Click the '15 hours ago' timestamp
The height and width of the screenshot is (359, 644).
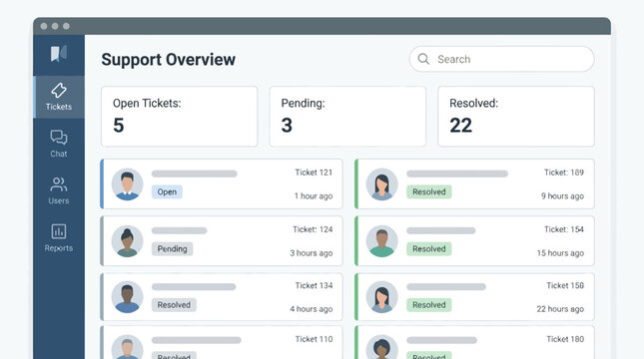click(560, 253)
